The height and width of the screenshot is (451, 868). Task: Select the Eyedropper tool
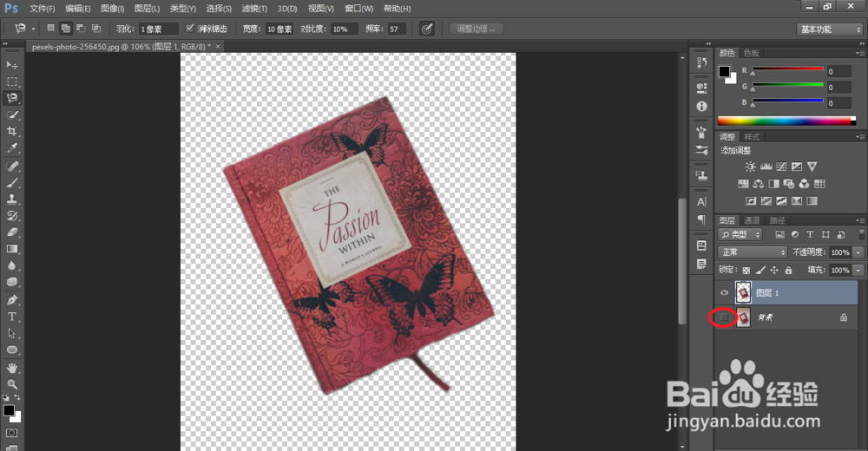(11, 147)
